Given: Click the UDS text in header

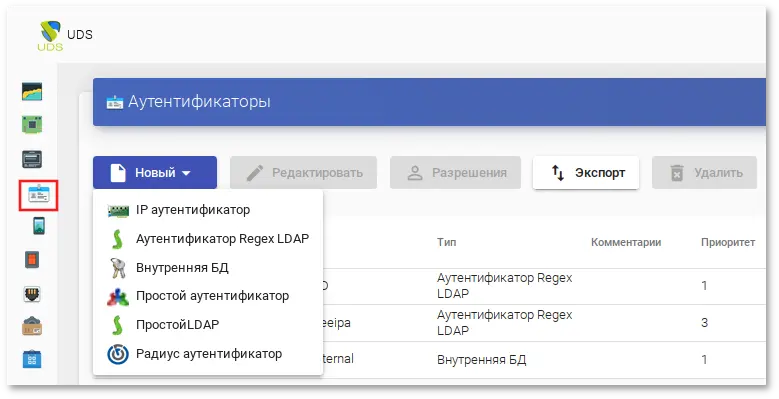Looking at the screenshot, I should pos(79,35).
